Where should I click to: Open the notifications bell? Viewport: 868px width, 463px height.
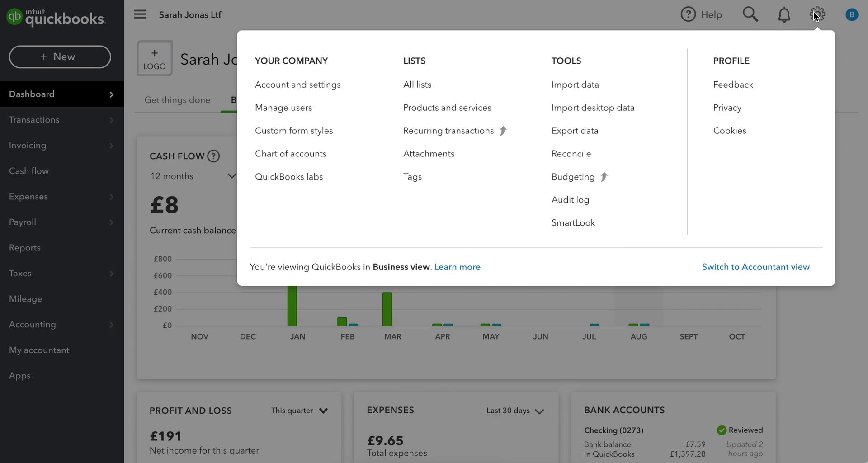click(784, 14)
